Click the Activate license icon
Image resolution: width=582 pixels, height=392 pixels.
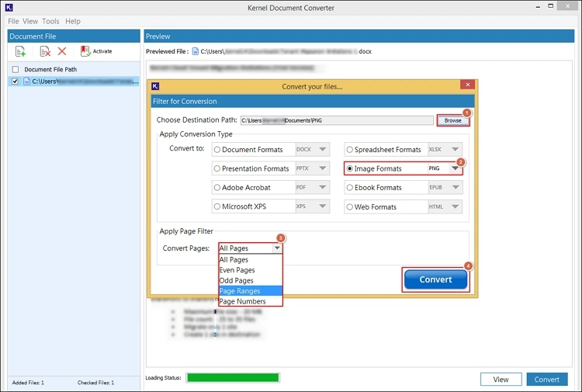85,51
